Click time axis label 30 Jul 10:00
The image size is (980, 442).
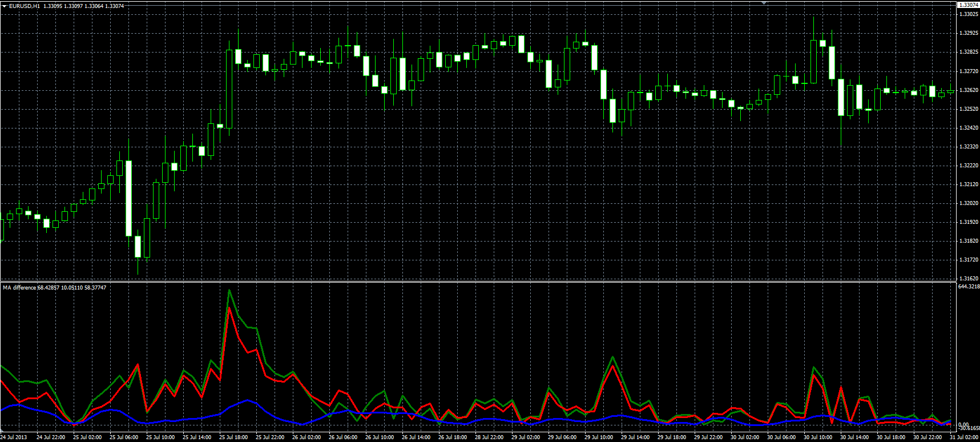[x=818, y=437]
